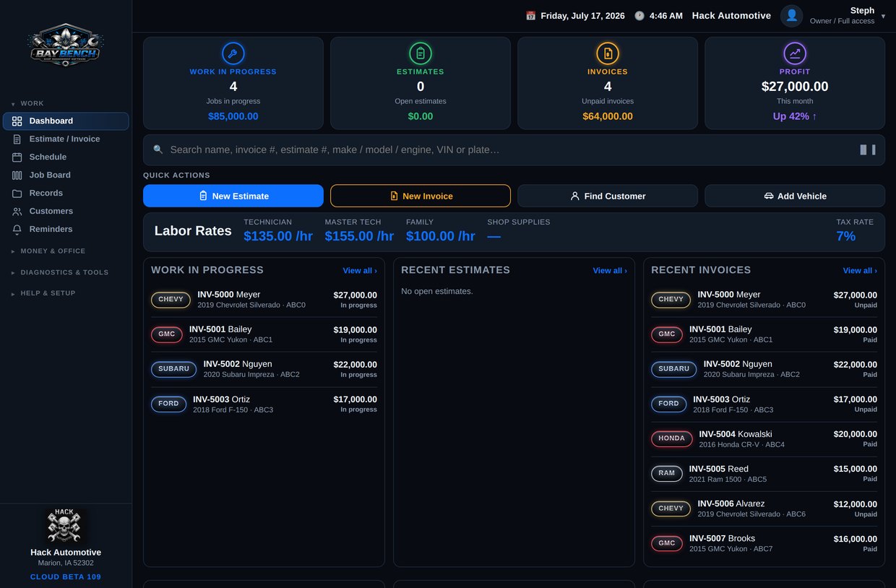Click the Estimates clipboard icon
Image resolution: width=896 pixels, height=588 pixels.
pos(421,53)
